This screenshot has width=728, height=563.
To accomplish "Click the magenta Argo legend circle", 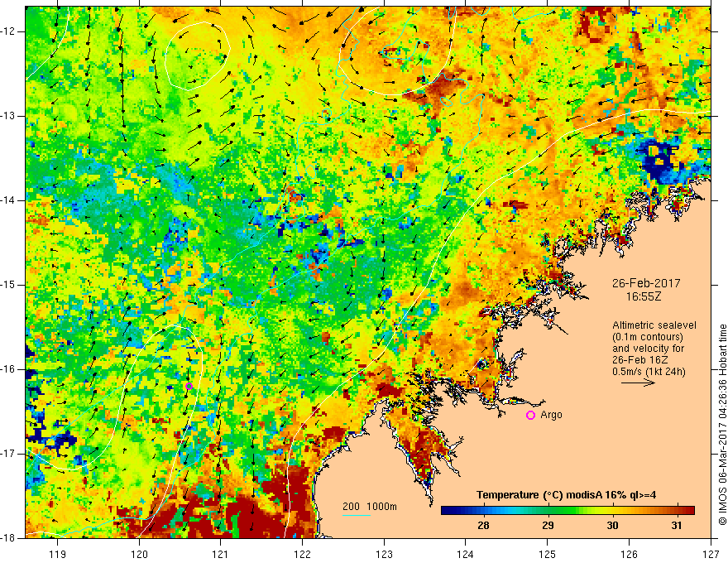I will tap(530, 416).
